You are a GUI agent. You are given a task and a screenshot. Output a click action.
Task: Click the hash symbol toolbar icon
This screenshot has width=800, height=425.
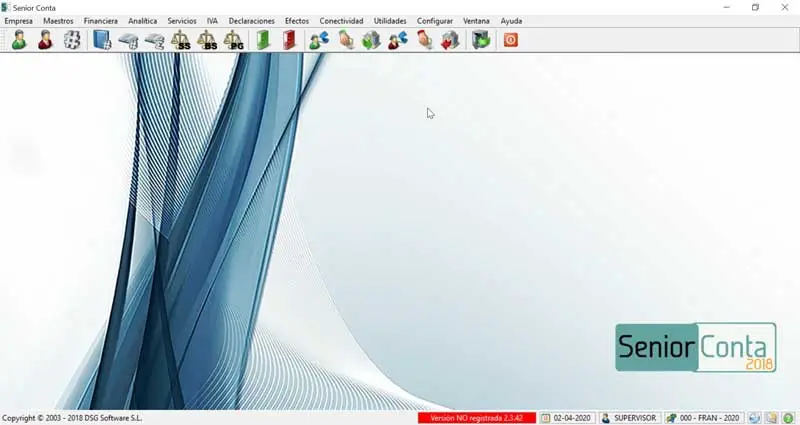pyautogui.click(x=72, y=40)
